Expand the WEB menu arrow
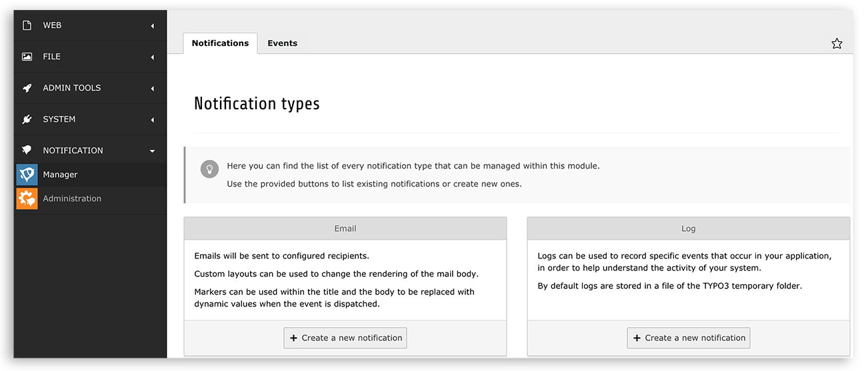 153,26
